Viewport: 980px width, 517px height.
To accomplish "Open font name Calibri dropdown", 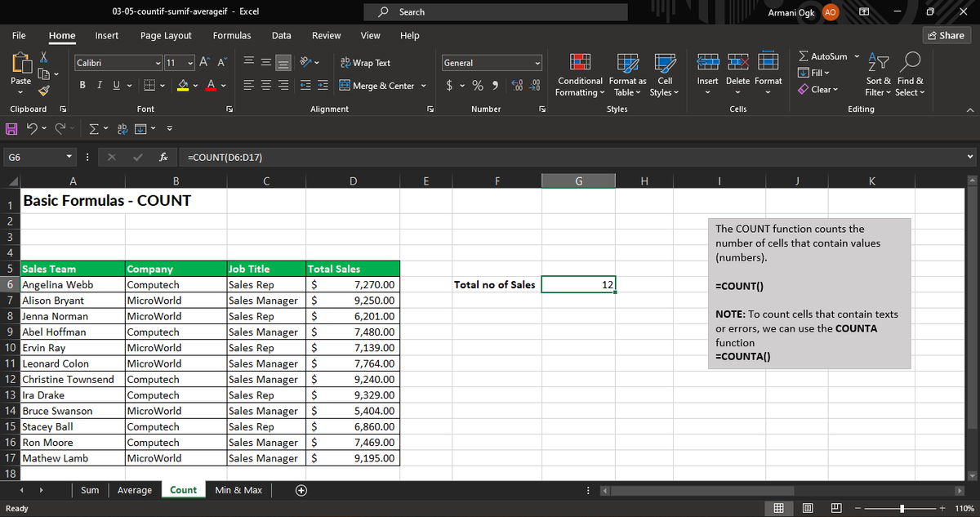I will [x=158, y=63].
